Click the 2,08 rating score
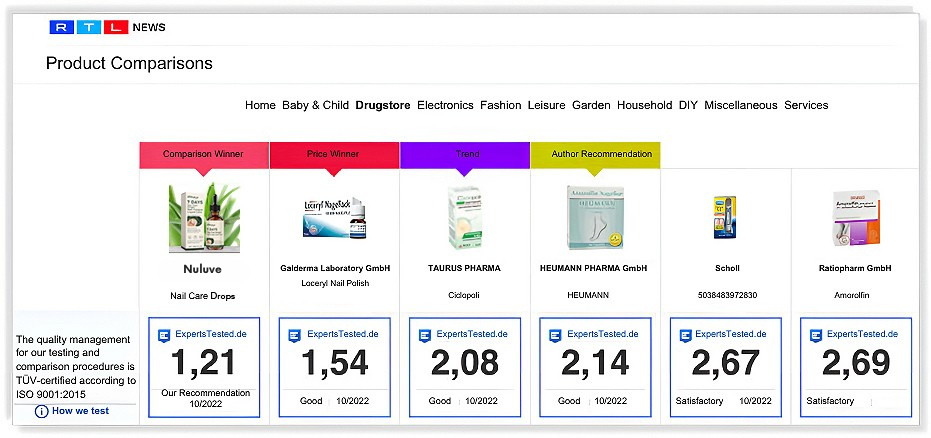This screenshot has height=438, width=931. pyautogui.click(x=464, y=363)
